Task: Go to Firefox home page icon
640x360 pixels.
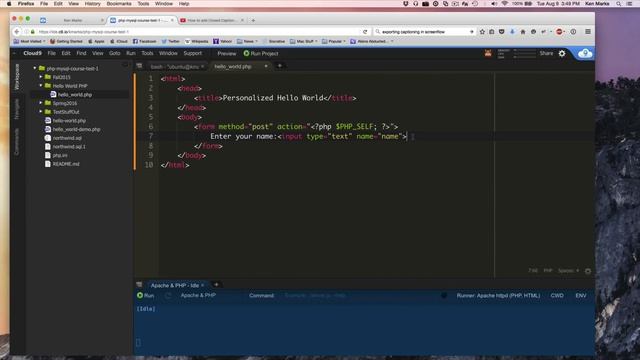Action: (x=522, y=31)
